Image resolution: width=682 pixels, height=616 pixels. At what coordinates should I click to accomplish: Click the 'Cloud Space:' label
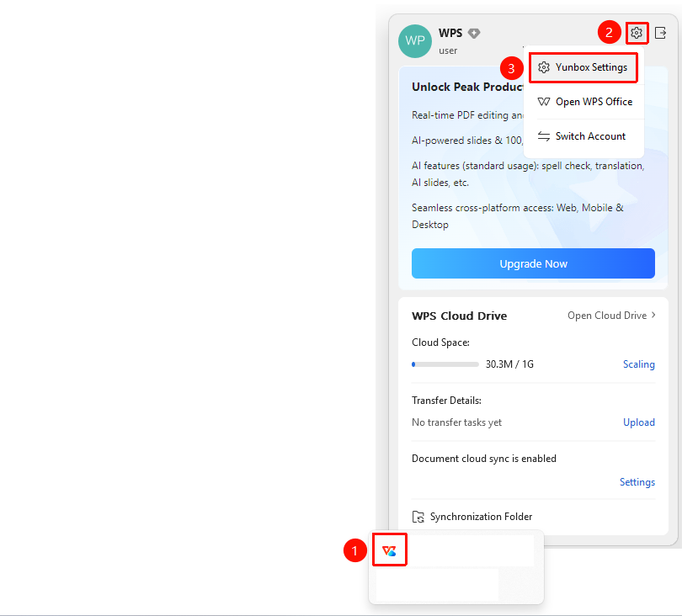tap(440, 343)
